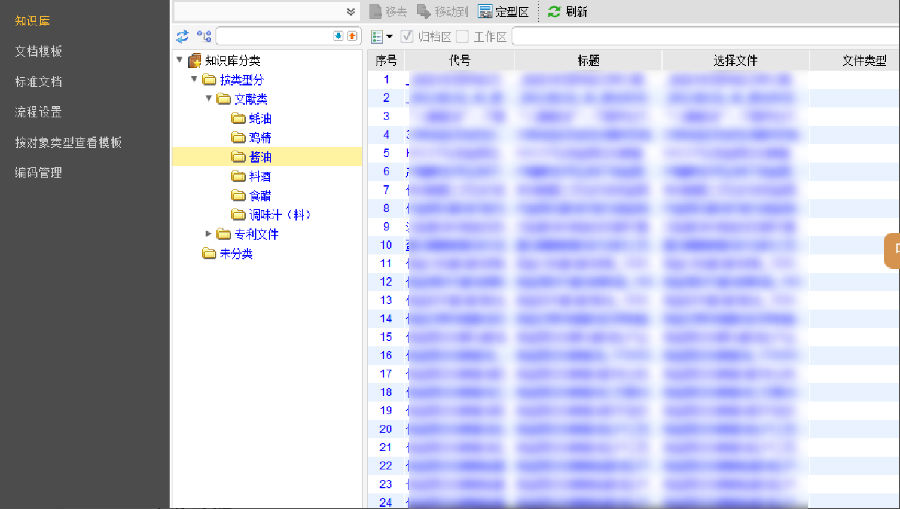The height and width of the screenshot is (509, 900).
Task: Select the 文献类 folder
Action: coord(251,99)
